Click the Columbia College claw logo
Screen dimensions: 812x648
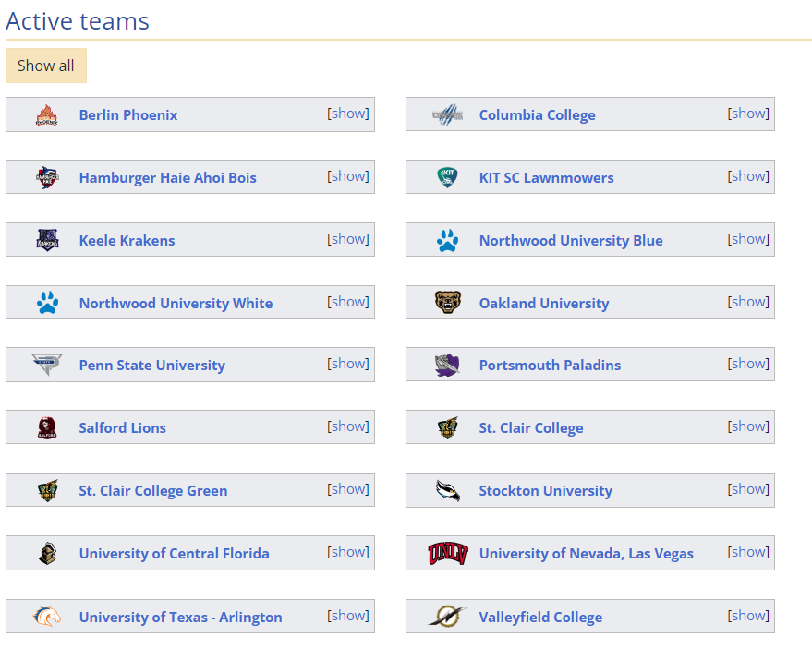pos(447,114)
